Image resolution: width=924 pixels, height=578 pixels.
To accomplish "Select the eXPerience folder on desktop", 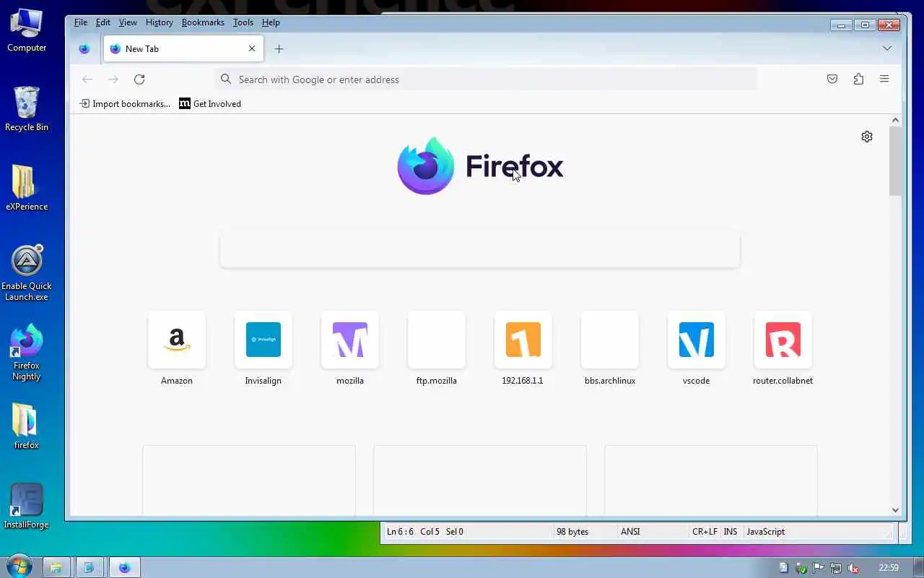I will click(27, 189).
